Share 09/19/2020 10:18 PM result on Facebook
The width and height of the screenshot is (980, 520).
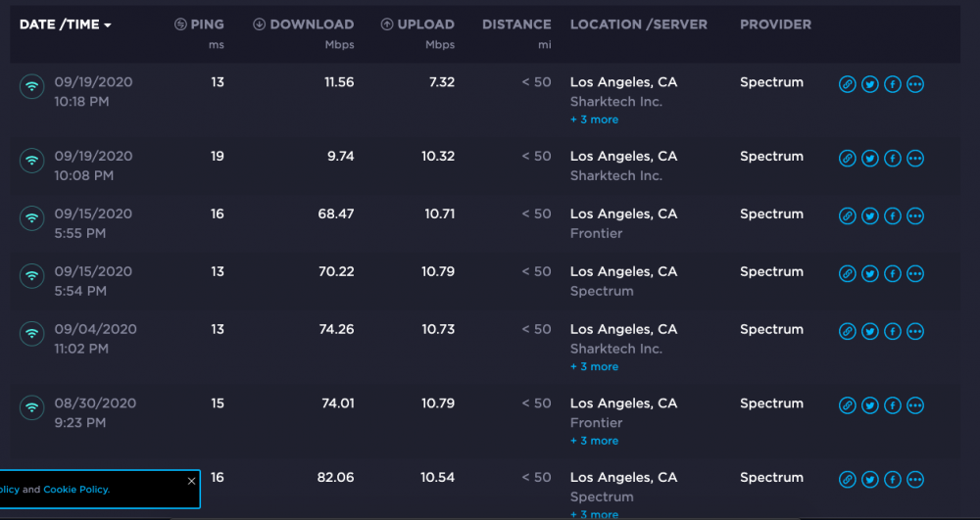[893, 84]
